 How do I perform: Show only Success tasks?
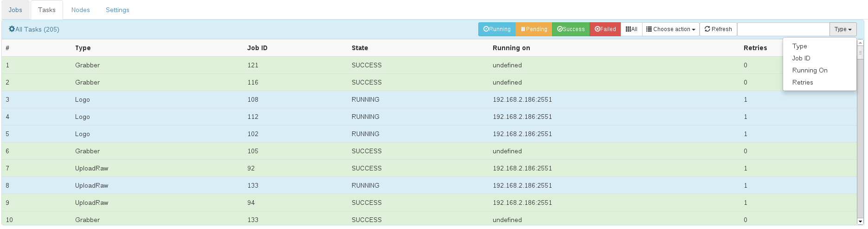click(571, 29)
